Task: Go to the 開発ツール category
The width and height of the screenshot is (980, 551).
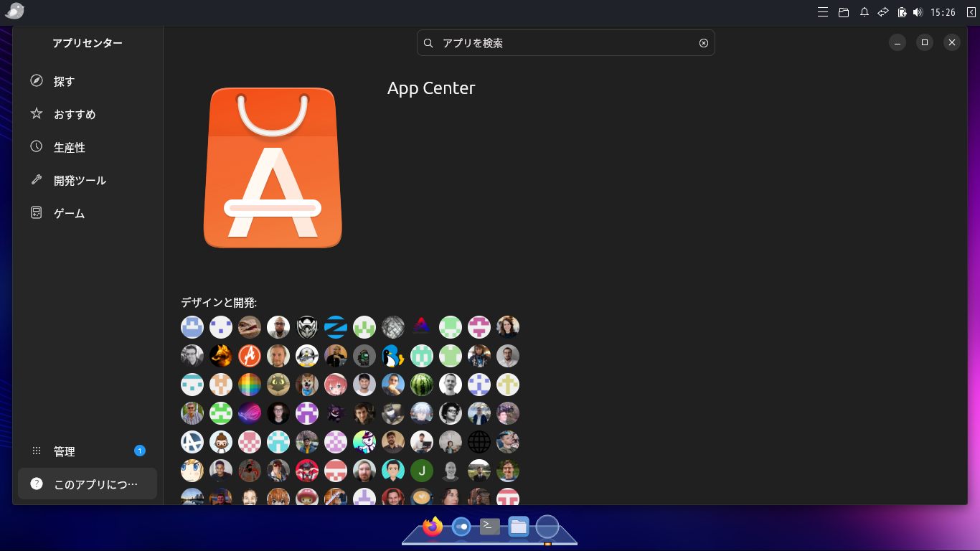Action: tap(80, 180)
